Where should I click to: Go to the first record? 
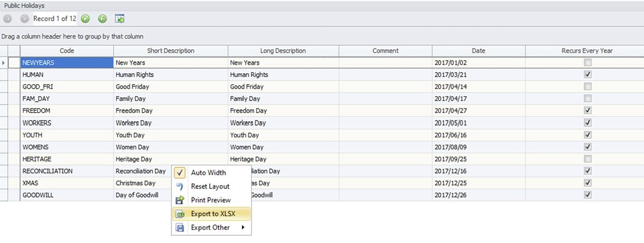click(x=8, y=19)
